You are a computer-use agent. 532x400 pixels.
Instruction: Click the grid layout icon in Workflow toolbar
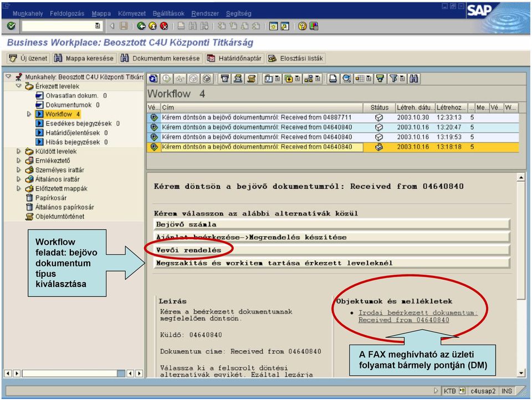point(359,79)
